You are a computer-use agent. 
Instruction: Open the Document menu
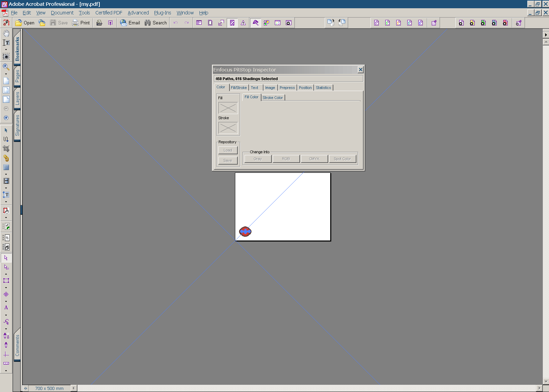62,13
